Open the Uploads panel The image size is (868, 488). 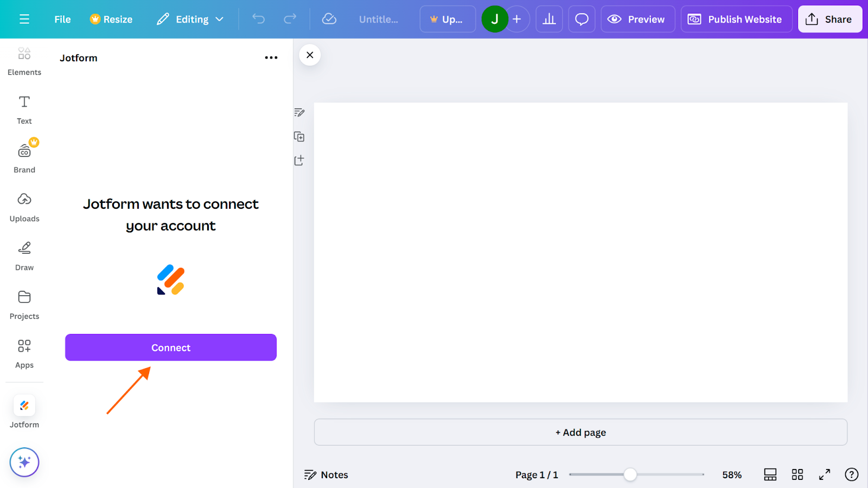click(24, 206)
